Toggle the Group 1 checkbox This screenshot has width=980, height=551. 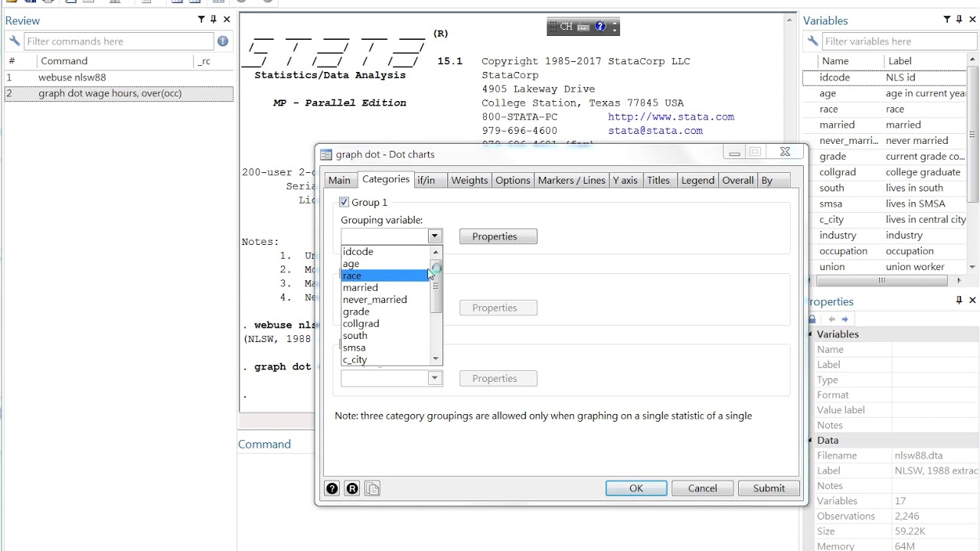point(345,202)
